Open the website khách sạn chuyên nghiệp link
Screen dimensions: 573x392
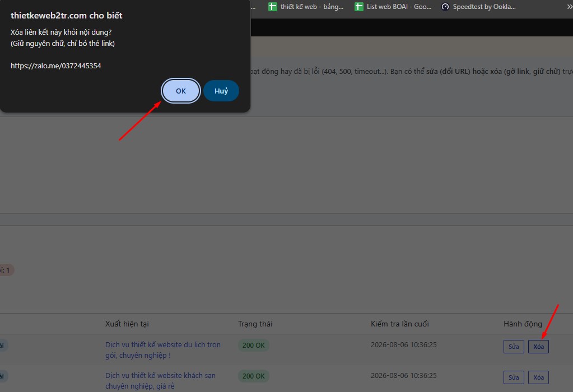[160, 381]
